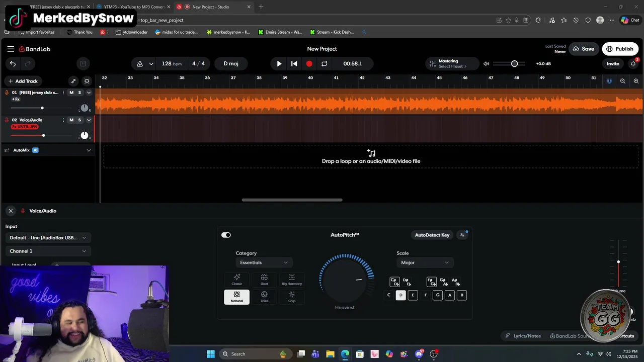The width and height of the screenshot is (644, 362).
Task: Expand the AutoMix row
Action: click(x=89, y=150)
